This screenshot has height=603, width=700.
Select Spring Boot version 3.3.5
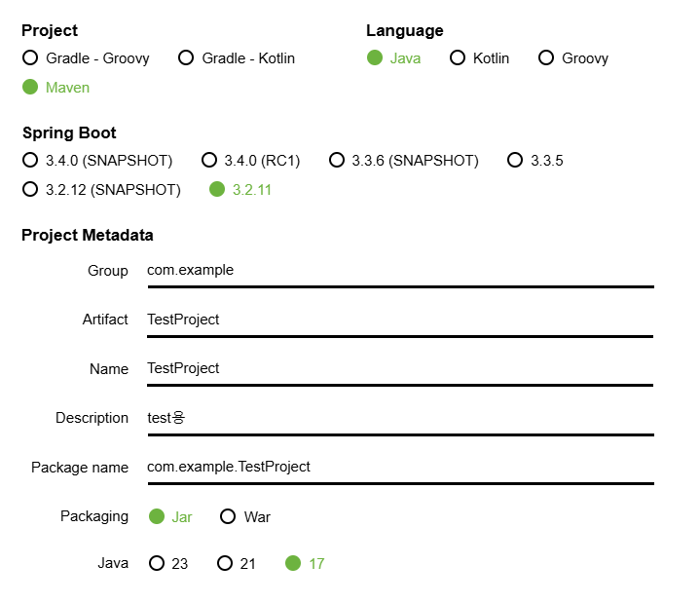click(515, 161)
